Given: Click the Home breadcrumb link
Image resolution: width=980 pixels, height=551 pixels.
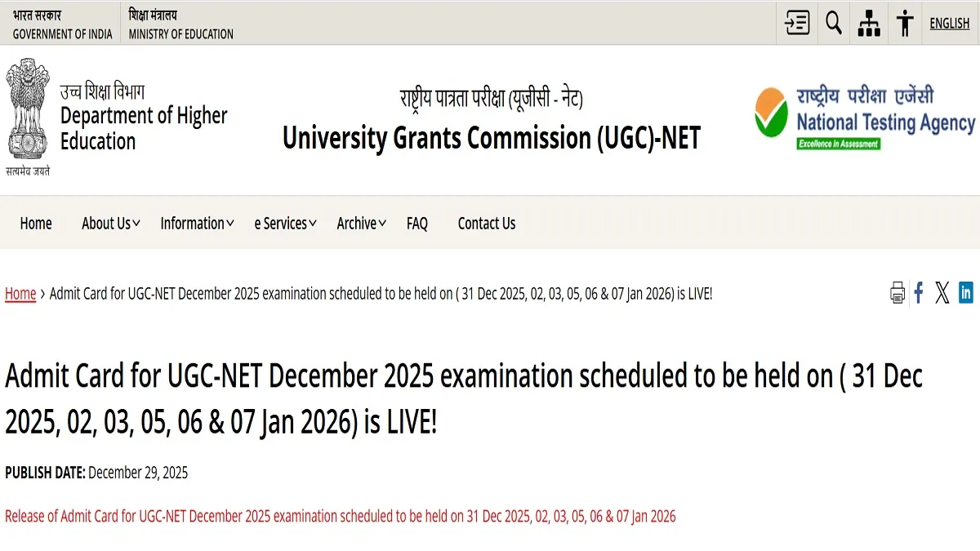Looking at the screenshot, I should click(x=20, y=294).
